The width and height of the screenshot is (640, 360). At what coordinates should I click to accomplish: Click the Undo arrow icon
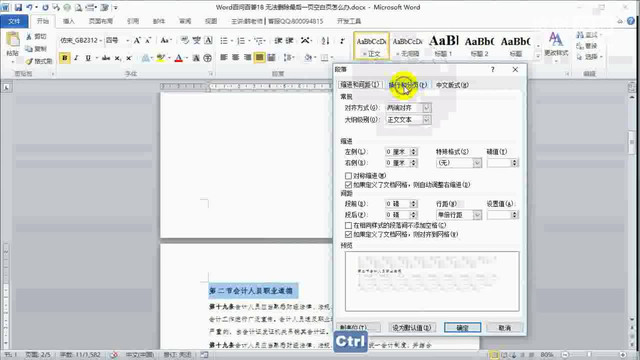tap(29, 7)
